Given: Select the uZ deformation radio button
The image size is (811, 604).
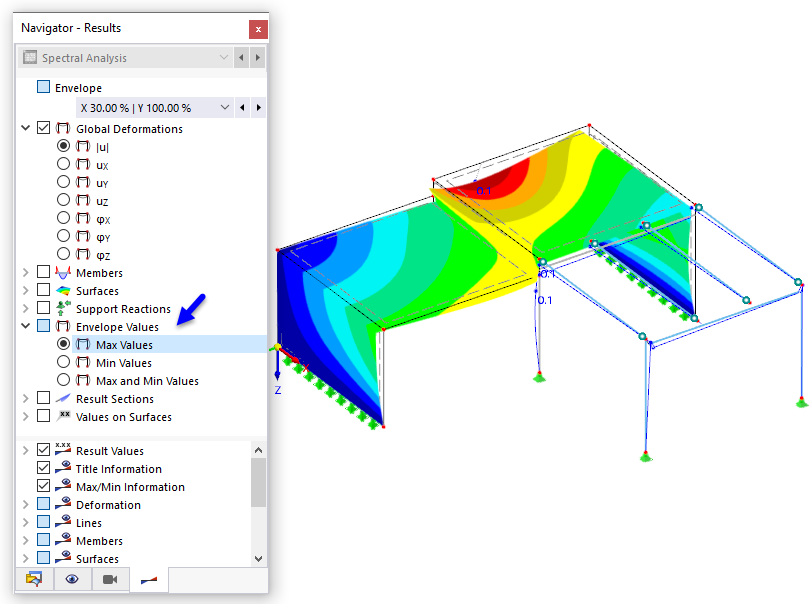Looking at the screenshot, I should click(63, 200).
